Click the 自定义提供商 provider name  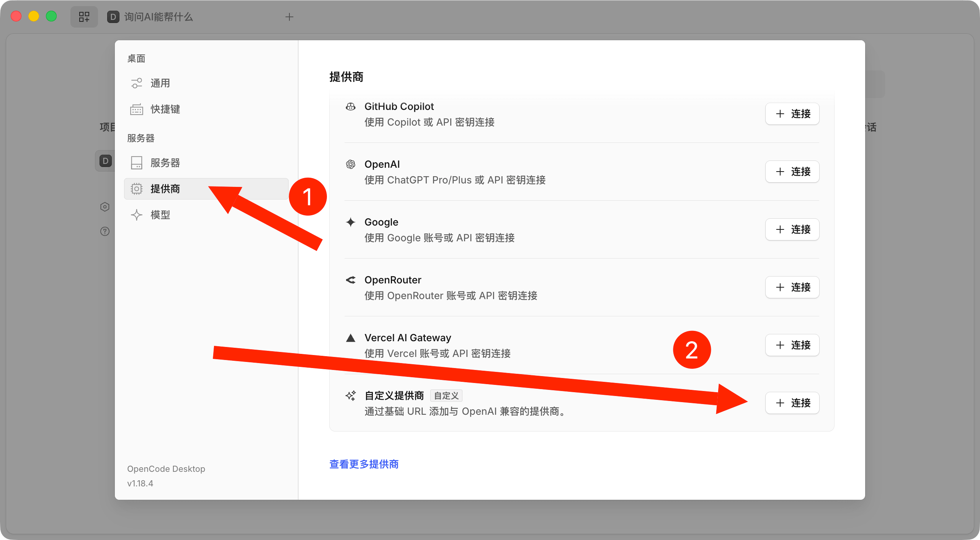point(394,396)
